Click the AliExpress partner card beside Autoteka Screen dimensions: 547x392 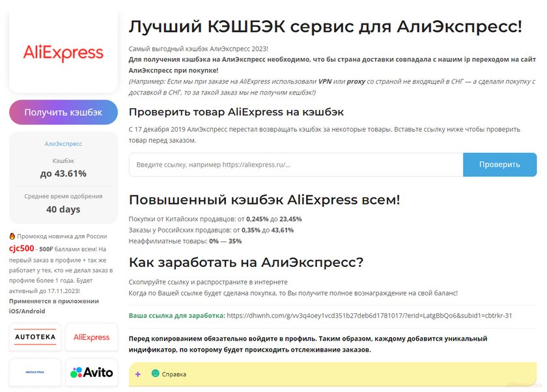point(91,337)
